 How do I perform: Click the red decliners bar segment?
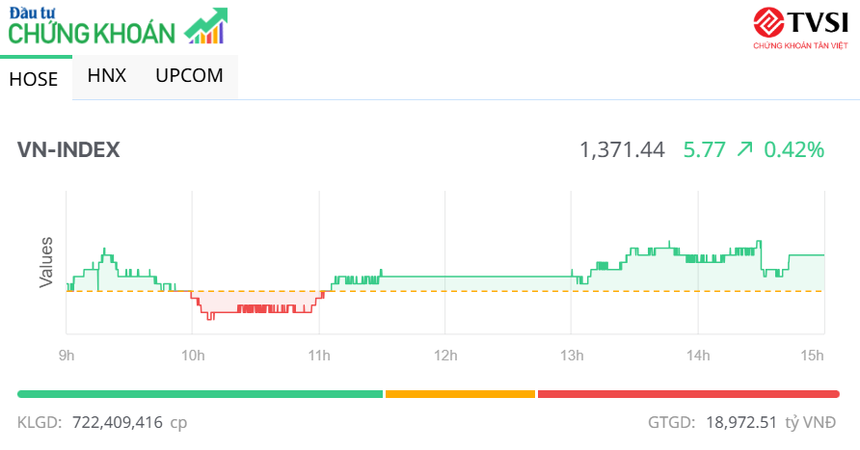click(688, 394)
